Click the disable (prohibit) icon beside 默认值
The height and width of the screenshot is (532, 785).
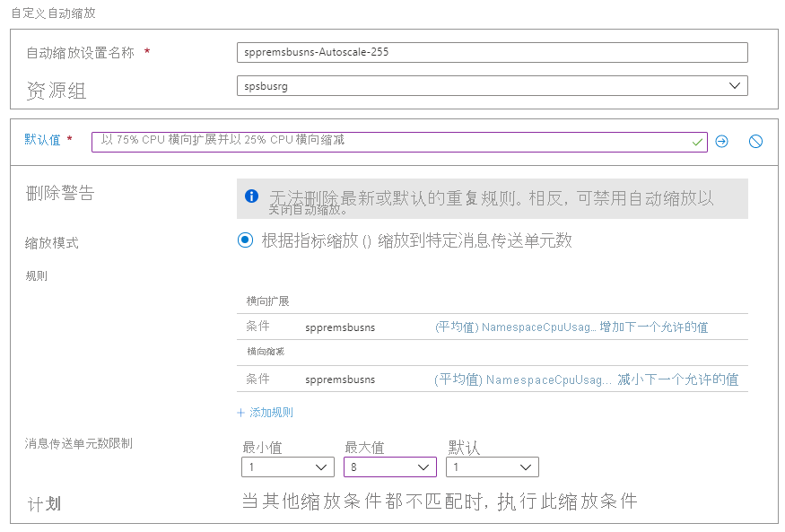click(x=755, y=142)
